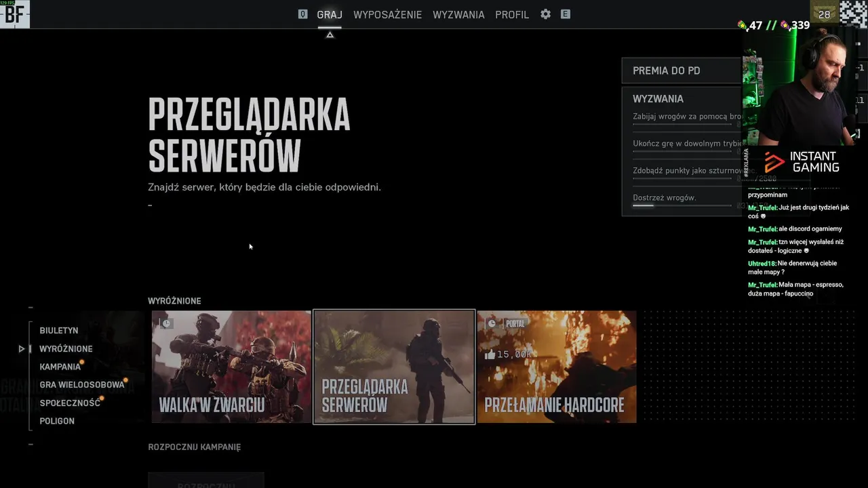Open the PROFIL tab
This screenshot has height=488, width=868.
point(512,14)
